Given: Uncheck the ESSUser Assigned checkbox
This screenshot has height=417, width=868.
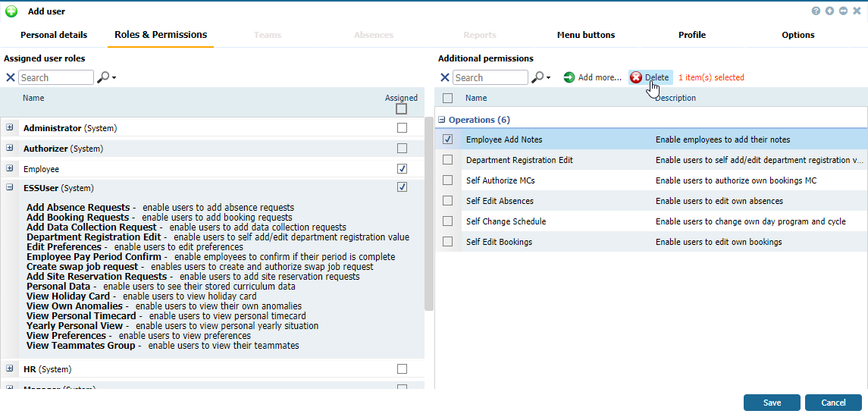Looking at the screenshot, I should (402, 187).
